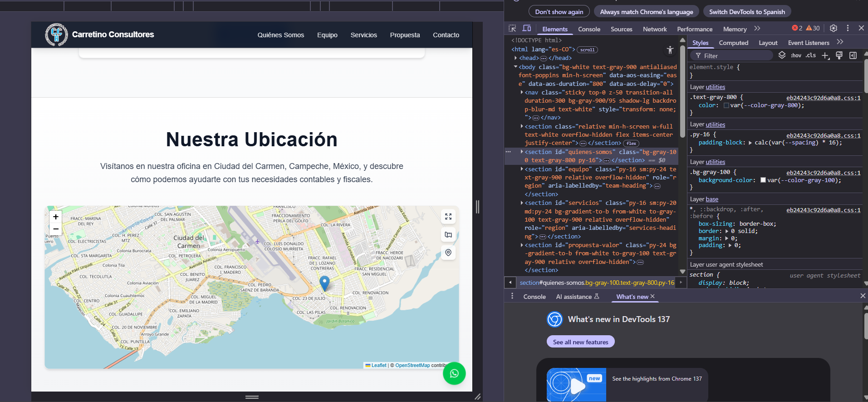Image resolution: width=868 pixels, height=402 pixels.
Task: Switch to the Network tab
Action: pyautogui.click(x=654, y=29)
